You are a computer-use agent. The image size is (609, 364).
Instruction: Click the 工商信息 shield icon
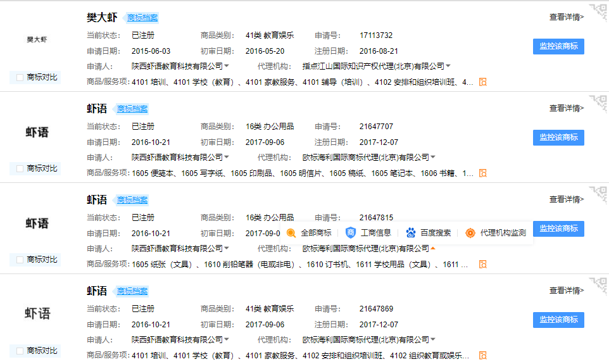coord(351,233)
